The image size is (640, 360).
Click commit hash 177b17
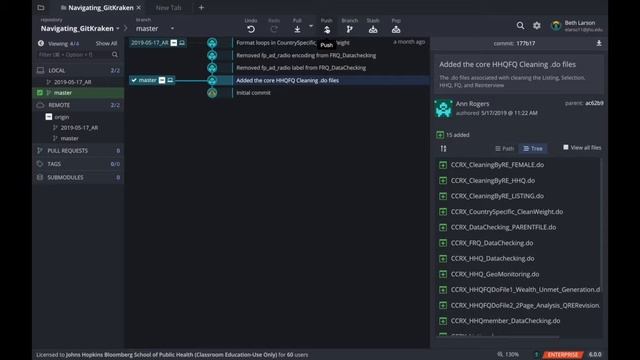click(x=525, y=43)
